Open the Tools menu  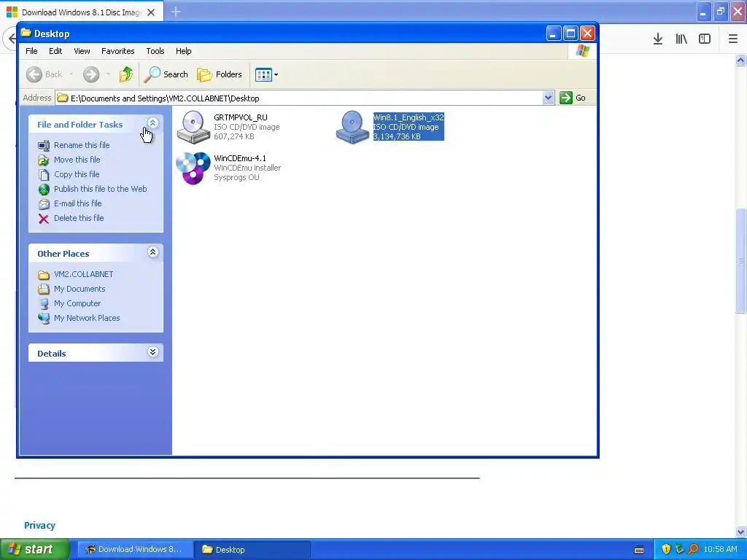(x=155, y=51)
